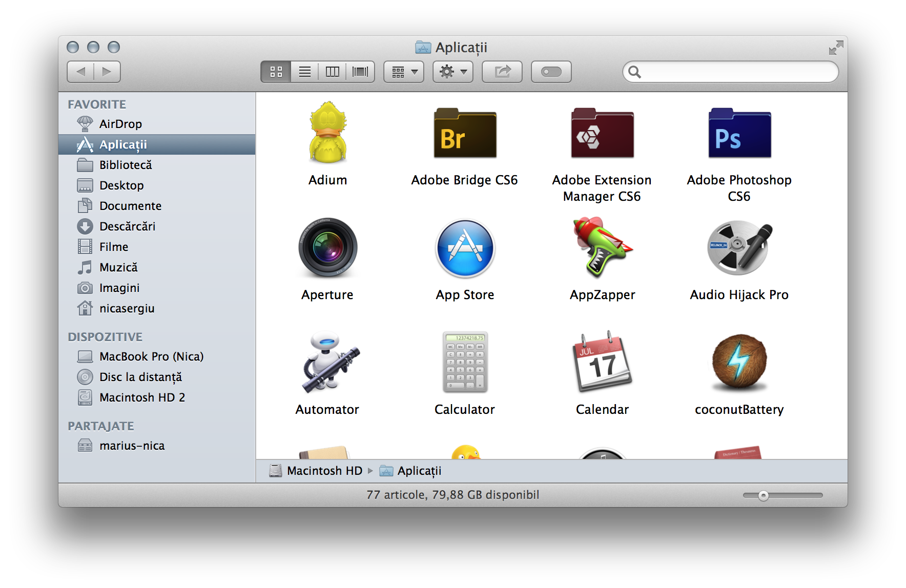Launch the Aperture camera lens icon
Viewport: 906px width, 588px height.
[328, 248]
